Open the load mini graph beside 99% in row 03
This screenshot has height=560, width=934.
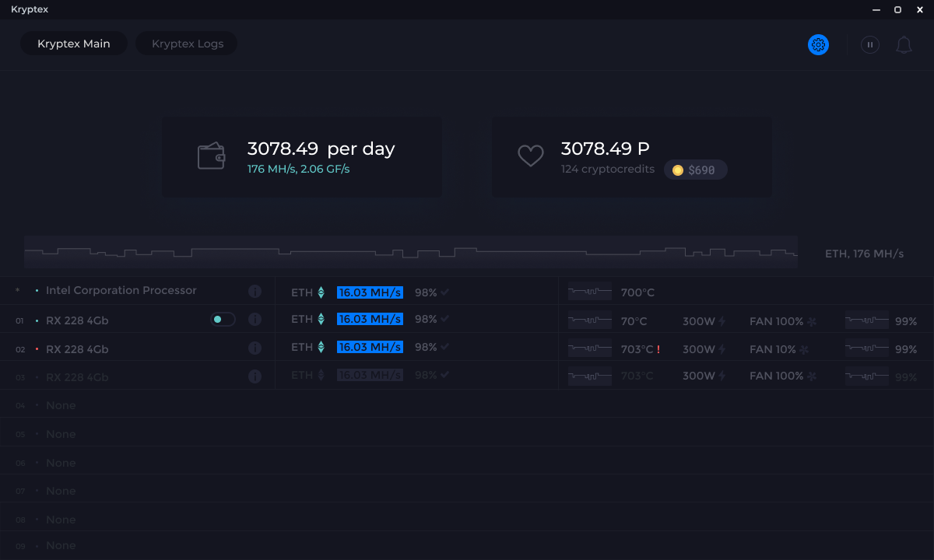[867, 376]
